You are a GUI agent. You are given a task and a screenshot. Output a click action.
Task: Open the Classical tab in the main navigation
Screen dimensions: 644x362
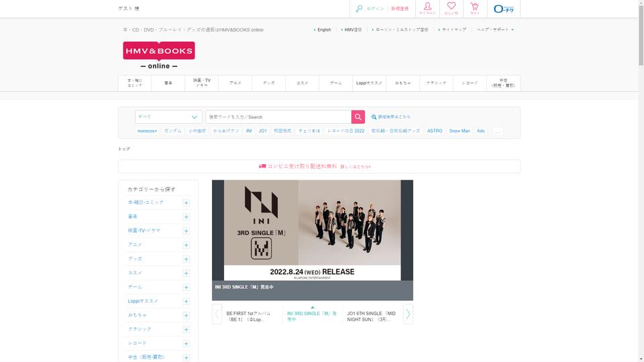point(436,83)
